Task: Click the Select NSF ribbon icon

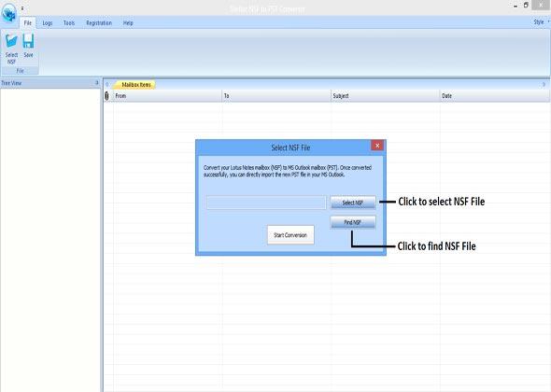Action: 11,49
